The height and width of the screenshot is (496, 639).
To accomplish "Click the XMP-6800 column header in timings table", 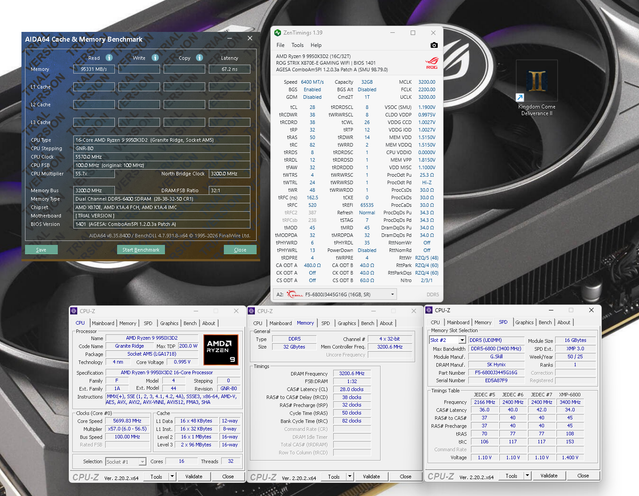I will click(570, 395).
